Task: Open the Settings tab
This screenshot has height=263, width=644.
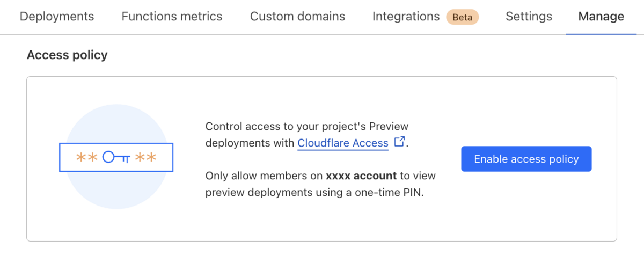Action: coord(529,17)
